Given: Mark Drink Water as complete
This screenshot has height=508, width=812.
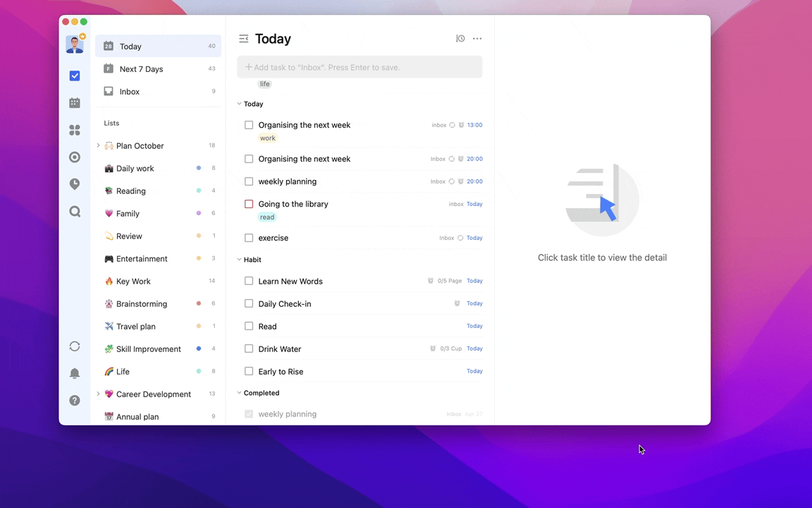Looking at the screenshot, I should point(249,349).
